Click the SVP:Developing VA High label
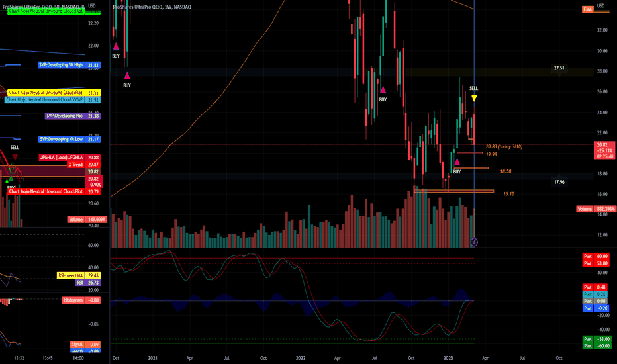 (61, 65)
